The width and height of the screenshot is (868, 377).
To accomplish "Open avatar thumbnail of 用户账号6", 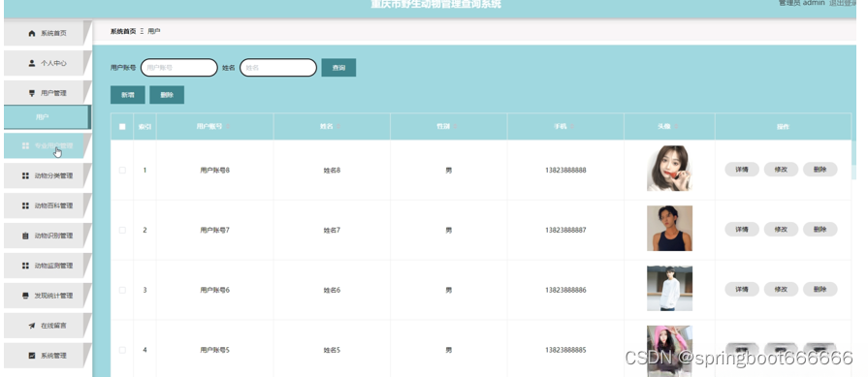I will (669, 288).
